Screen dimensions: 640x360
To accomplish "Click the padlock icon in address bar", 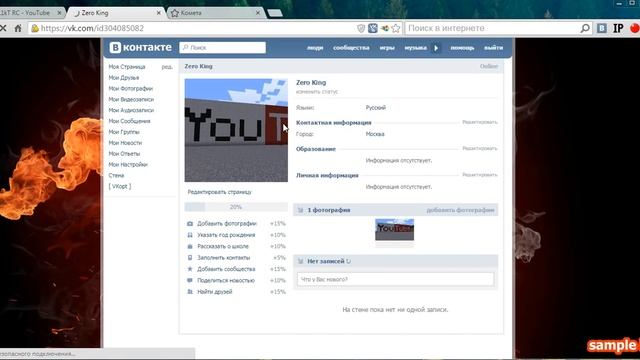I will (x=35, y=28).
